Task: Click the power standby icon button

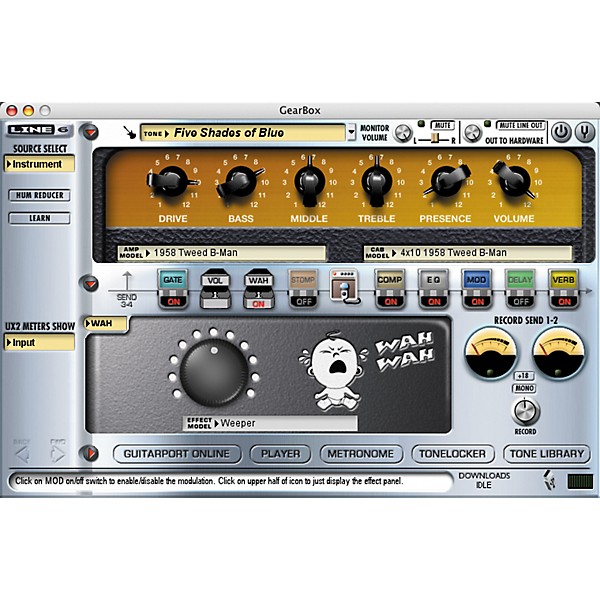Action: point(561,132)
